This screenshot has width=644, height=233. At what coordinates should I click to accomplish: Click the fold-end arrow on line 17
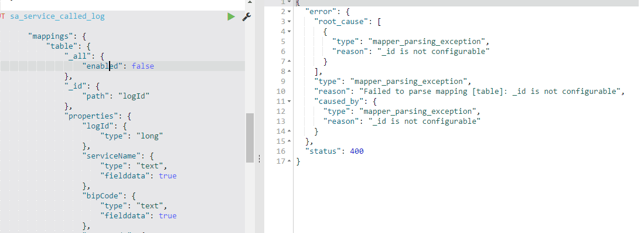[289, 161]
